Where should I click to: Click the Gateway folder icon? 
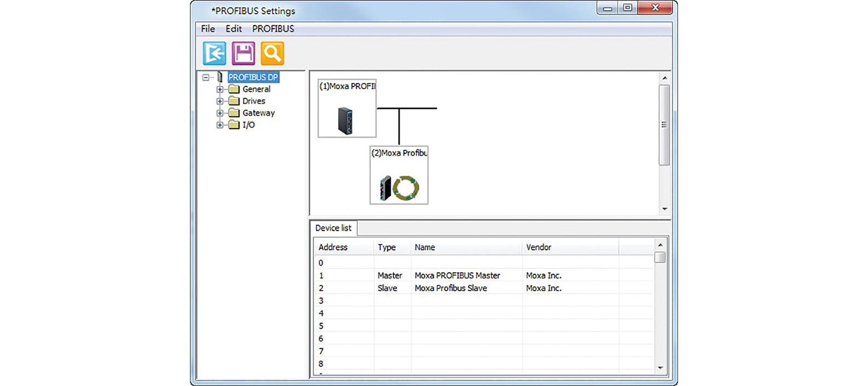click(x=234, y=113)
